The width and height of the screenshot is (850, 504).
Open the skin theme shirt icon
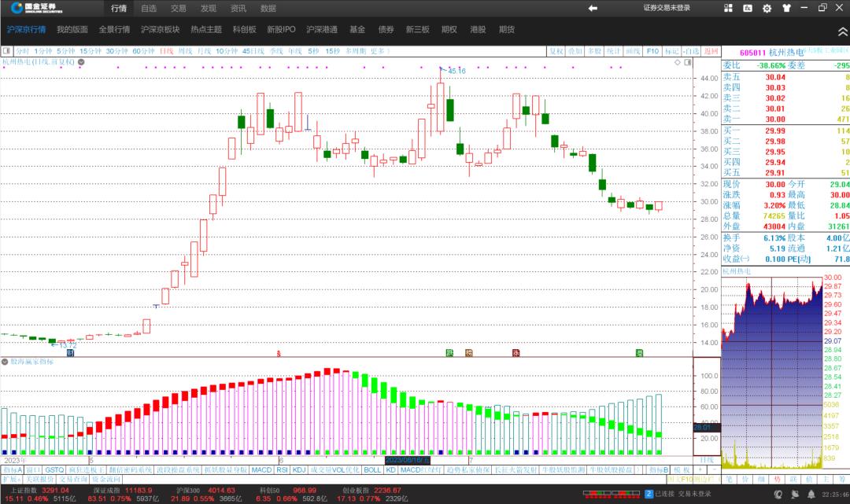[785, 8]
